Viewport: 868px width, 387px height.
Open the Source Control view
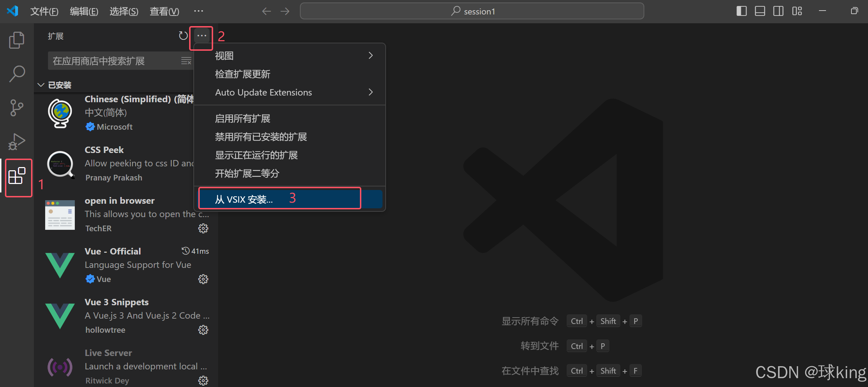tap(17, 108)
